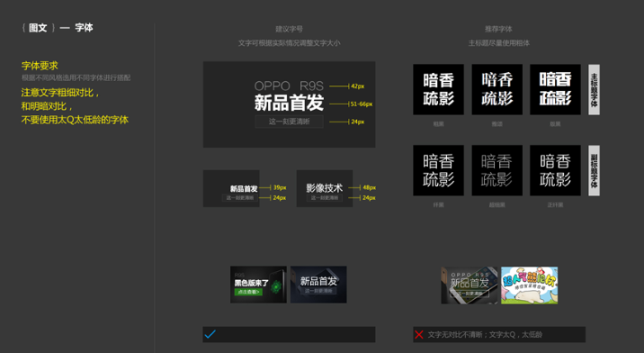644x353 pixels.
Task: Click the blue checkmark icon
Action: tap(210, 334)
